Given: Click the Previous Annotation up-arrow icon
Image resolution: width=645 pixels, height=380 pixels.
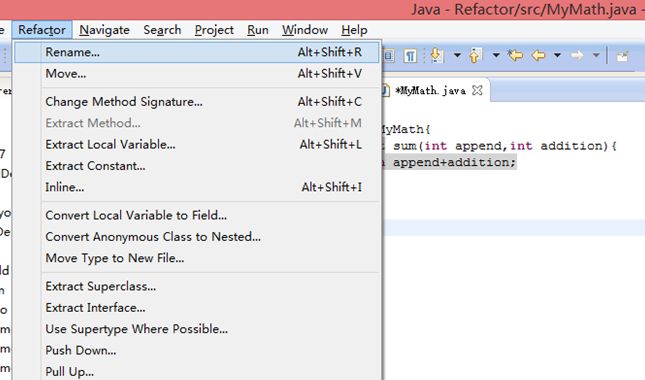Looking at the screenshot, I should (x=475, y=55).
